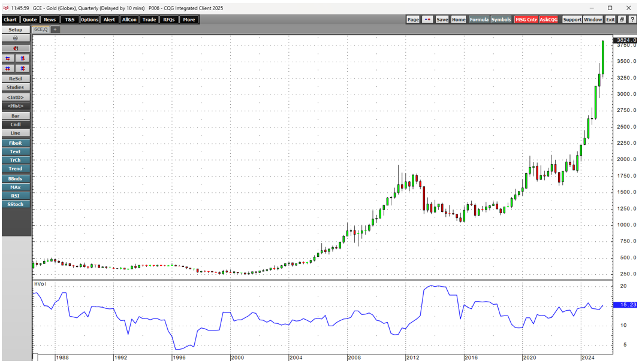Open the Formula builder button
Image resolution: width=639 pixels, height=364 pixels.
click(x=479, y=20)
